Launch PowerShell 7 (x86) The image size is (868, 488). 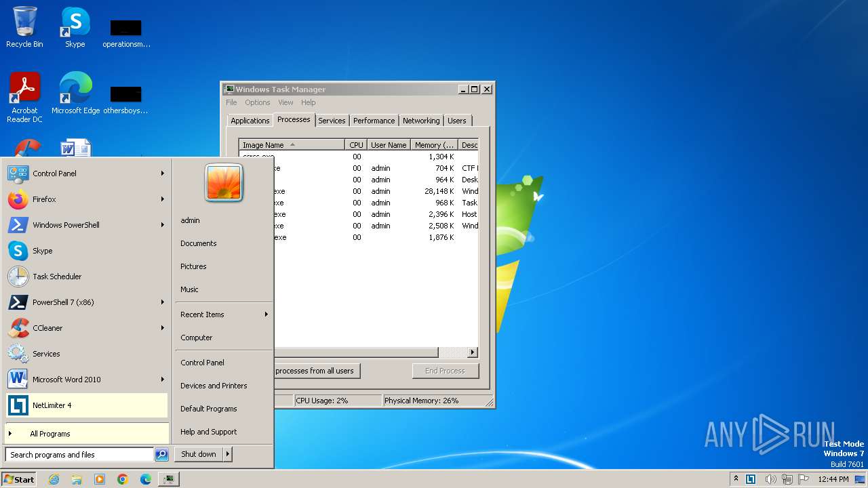coord(87,302)
